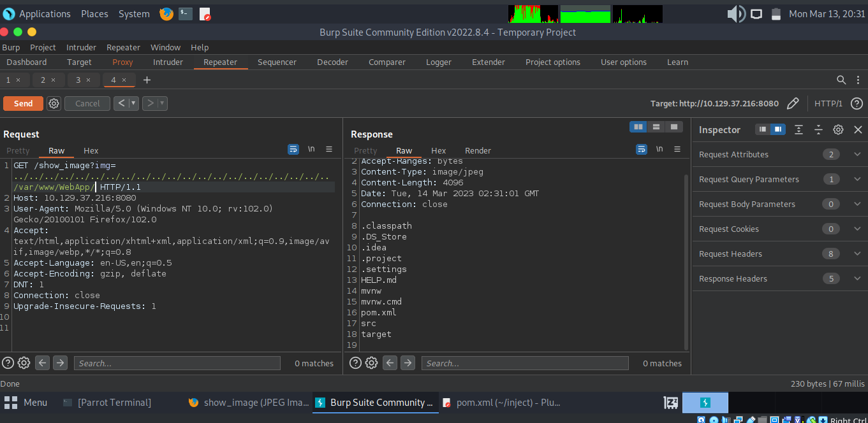This screenshot has width=868, height=423.
Task: Click the battery indicator in the top panel
Action: click(x=776, y=14)
